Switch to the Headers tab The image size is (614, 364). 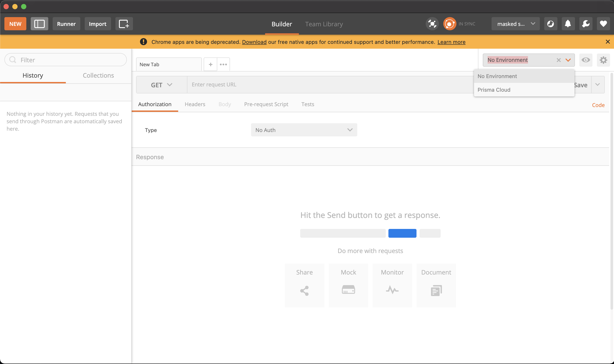tap(195, 104)
